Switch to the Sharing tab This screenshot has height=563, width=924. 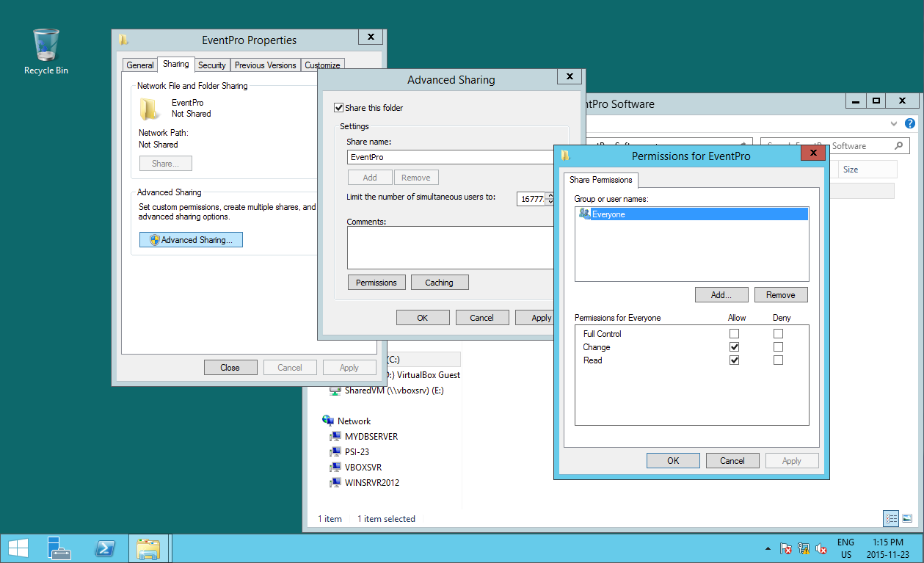pos(176,65)
